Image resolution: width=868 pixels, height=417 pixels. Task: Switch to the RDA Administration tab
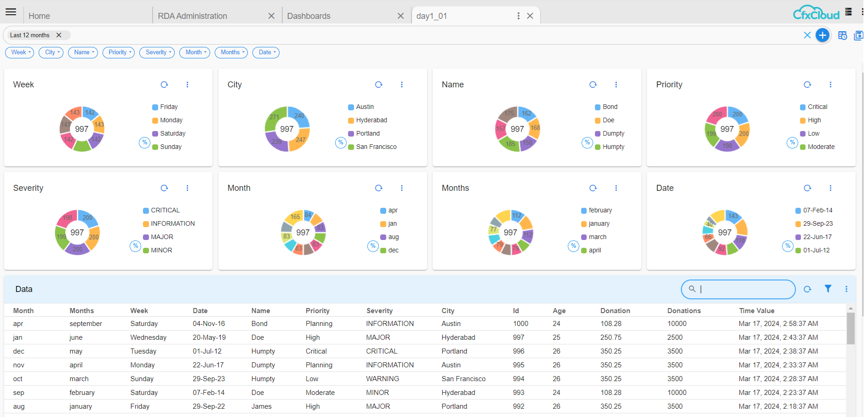click(x=192, y=16)
